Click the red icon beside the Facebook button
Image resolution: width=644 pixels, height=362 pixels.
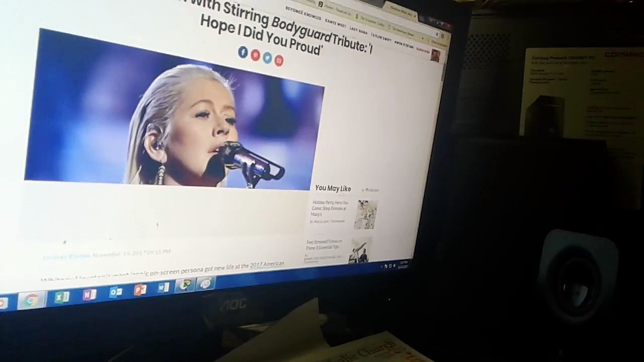(255, 55)
